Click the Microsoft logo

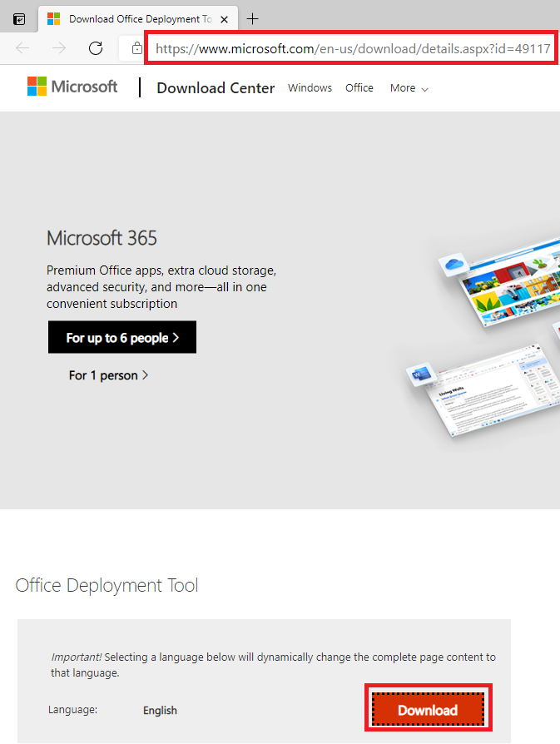72,87
